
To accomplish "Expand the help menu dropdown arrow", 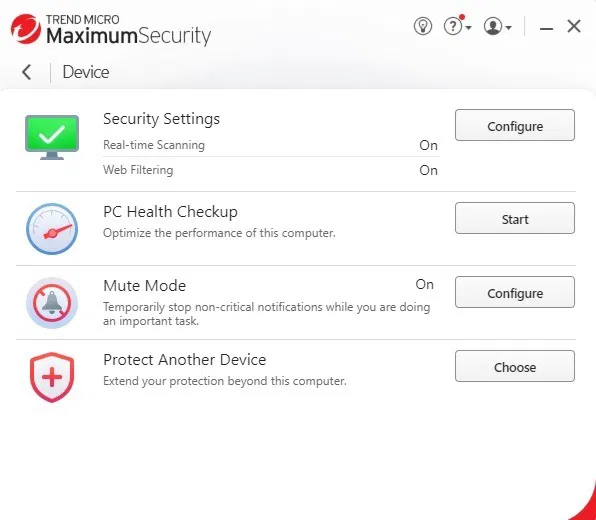I will coord(469,27).
